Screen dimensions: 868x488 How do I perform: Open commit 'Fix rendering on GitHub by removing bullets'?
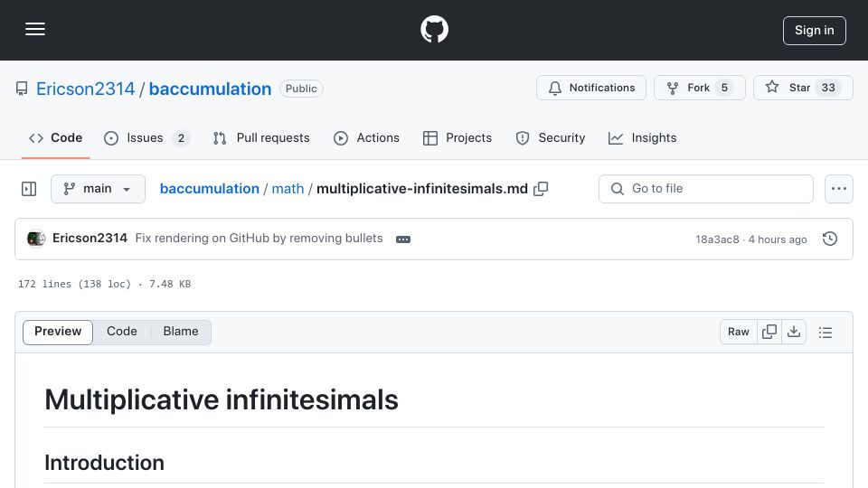pyautogui.click(x=259, y=238)
